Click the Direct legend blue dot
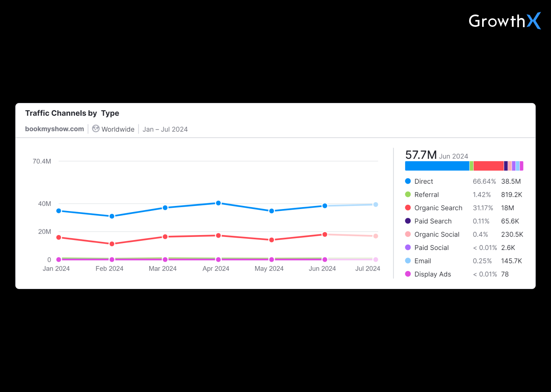Screen dimensions: 551x392 pos(408,181)
